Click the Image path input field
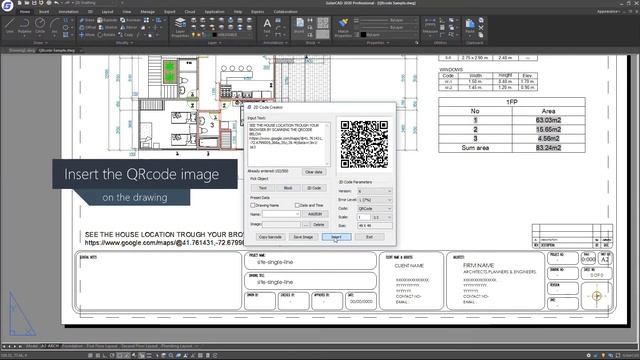 (x=281, y=224)
